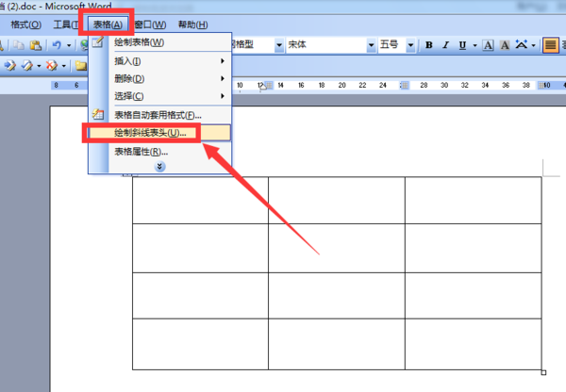Toggle the Character Shading icon
The image size is (566, 392).
(x=505, y=45)
